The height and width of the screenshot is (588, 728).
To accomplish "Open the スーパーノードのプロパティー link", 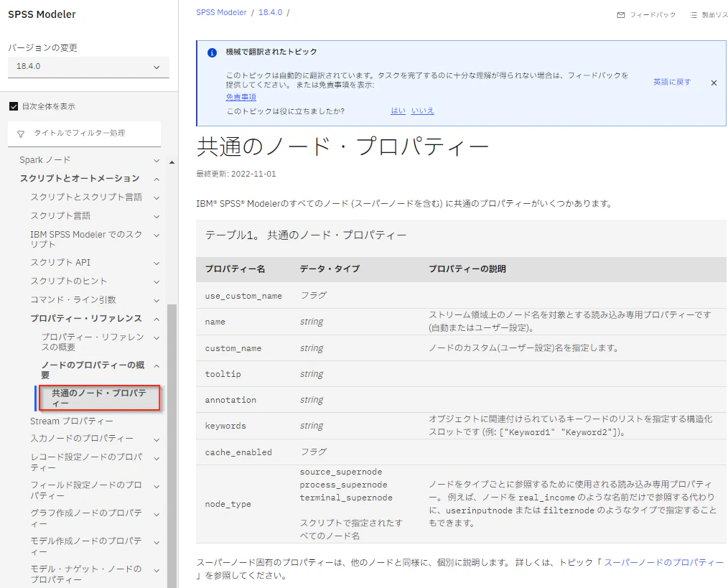I will (663, 562).
